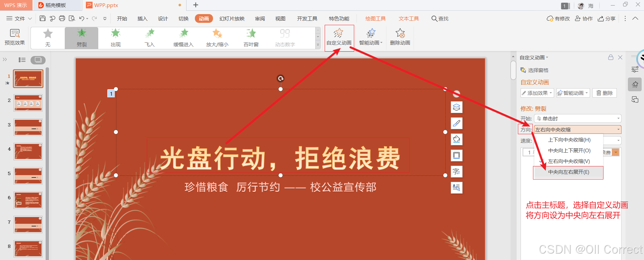Select slide 4 thumbnail
The height and width of the screenshot is (260, 644).
(28, 152)
